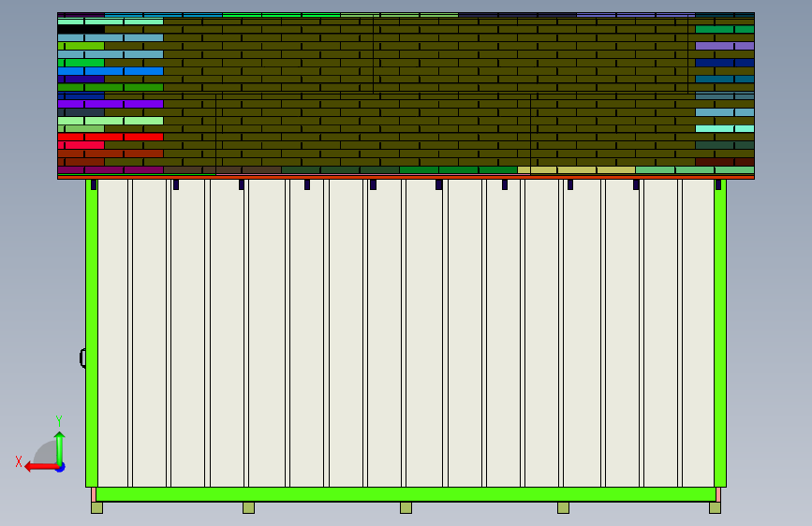812x526 pixels.
Task: Select the long green bottom skid beam
Action: (x=406, y=494)
